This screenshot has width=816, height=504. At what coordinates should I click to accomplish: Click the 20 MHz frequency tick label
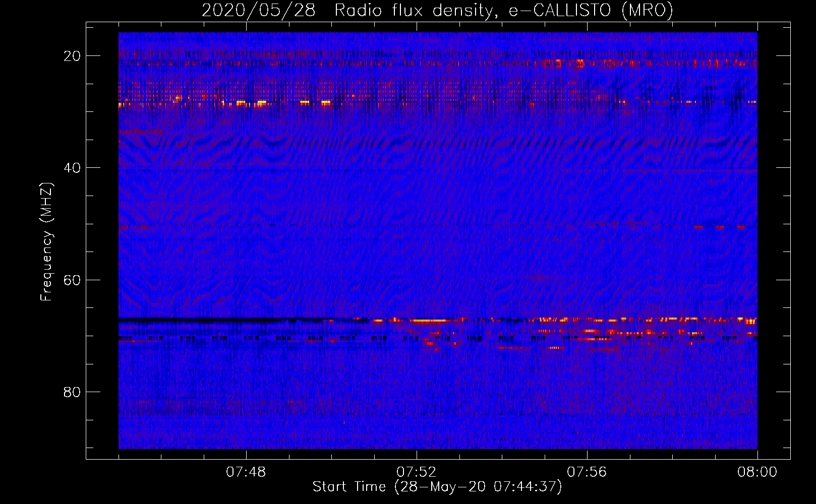(73, 56)
